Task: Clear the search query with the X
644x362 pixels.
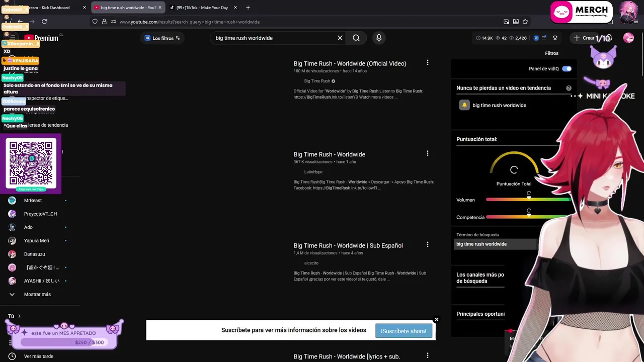Action: (340, 38)
